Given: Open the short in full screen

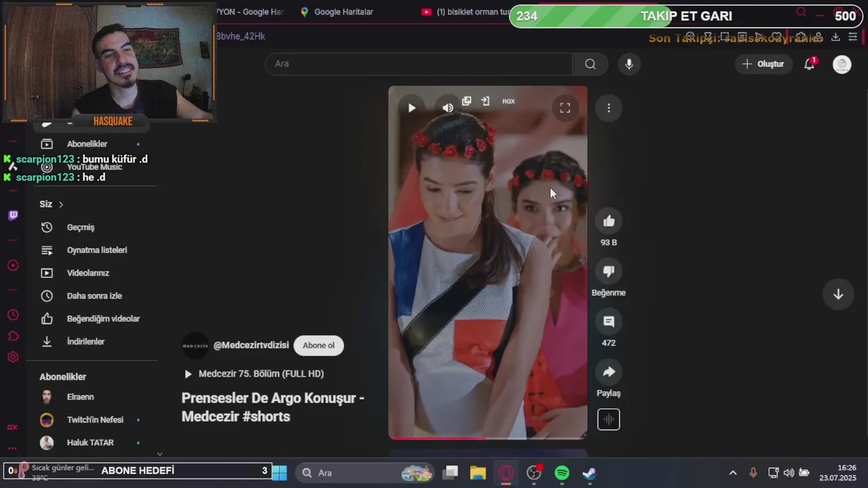Looking at the screenshot, I should (565, 108).
